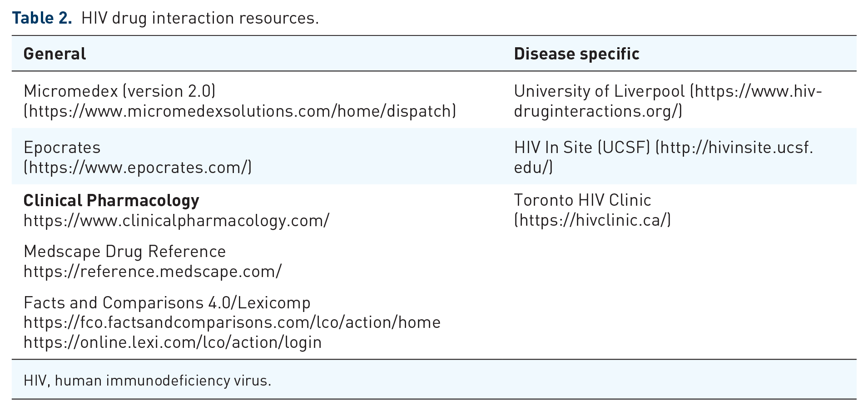Screen dimensions: 868x411
Task: Click the reference.medscape.com link
Action: click(x=153, y=272)
